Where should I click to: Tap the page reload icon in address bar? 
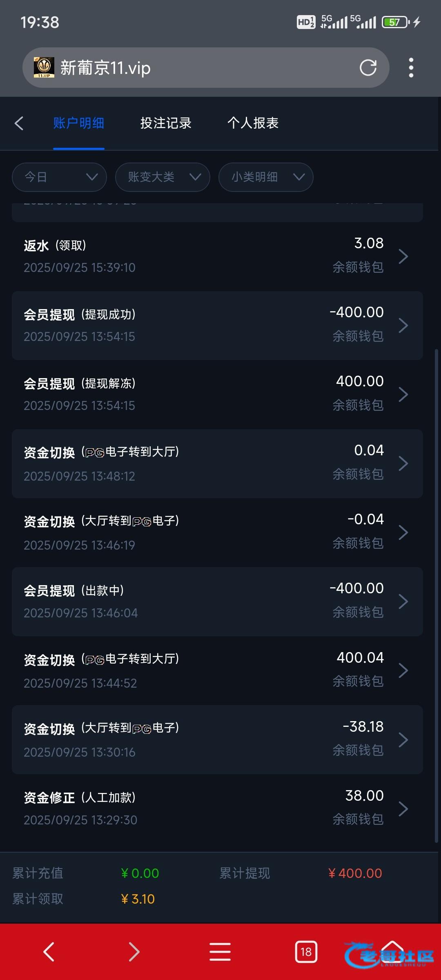368,68
